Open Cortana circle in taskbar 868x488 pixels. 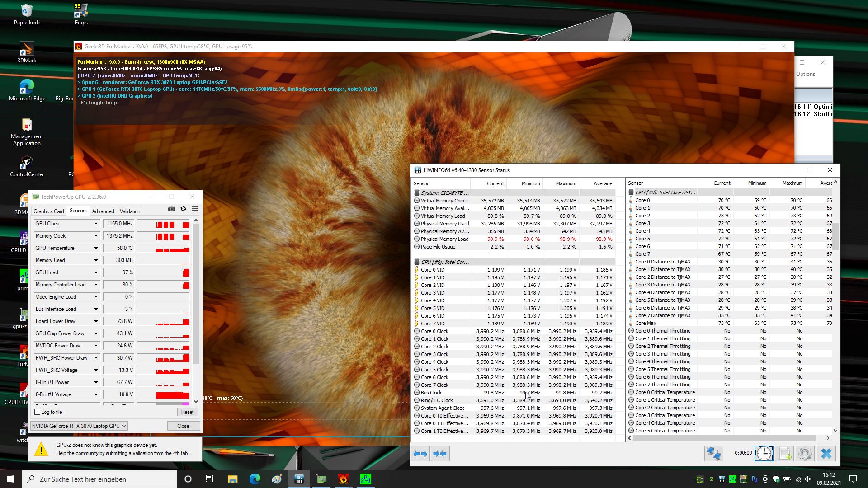click(x=188, y=479)
